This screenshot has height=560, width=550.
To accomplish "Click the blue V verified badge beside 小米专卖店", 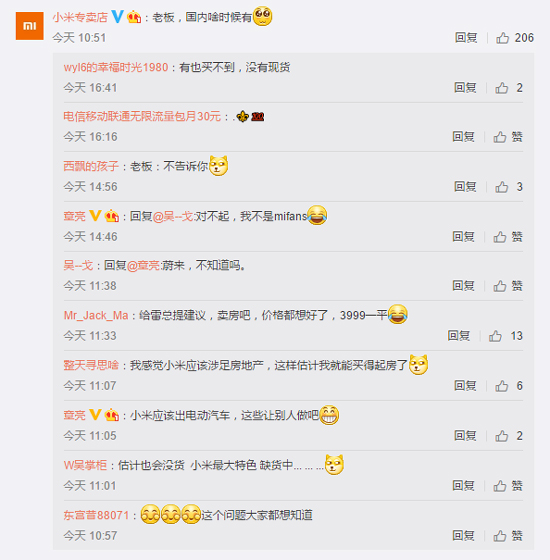I will (118, 16).
